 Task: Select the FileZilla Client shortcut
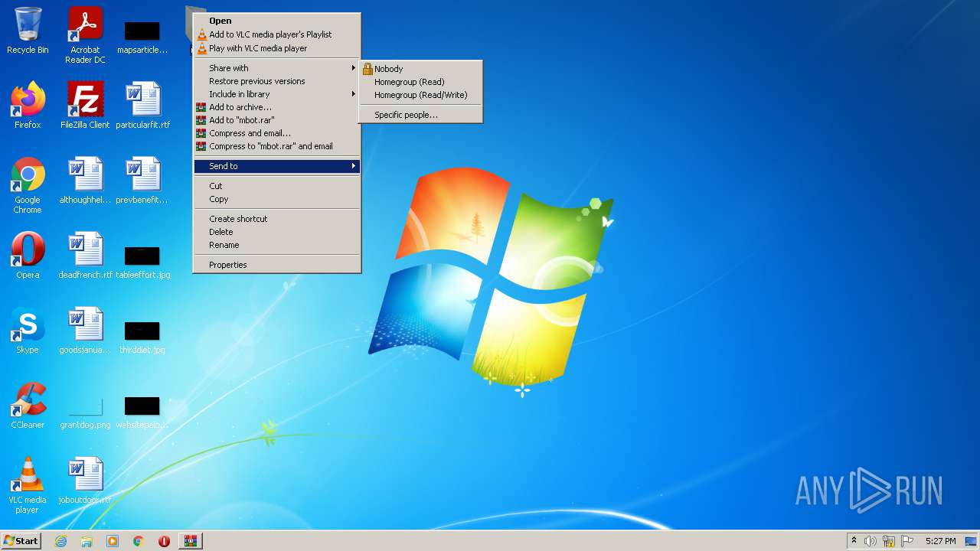85,106
